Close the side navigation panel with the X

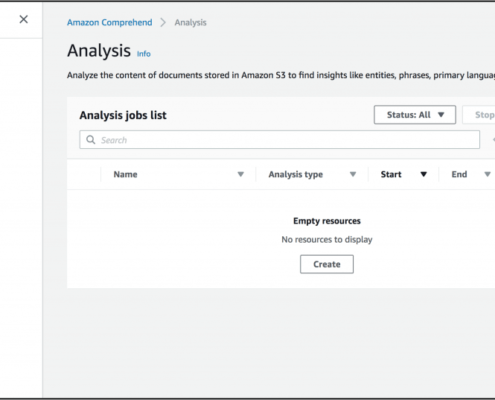pos(24,19)
